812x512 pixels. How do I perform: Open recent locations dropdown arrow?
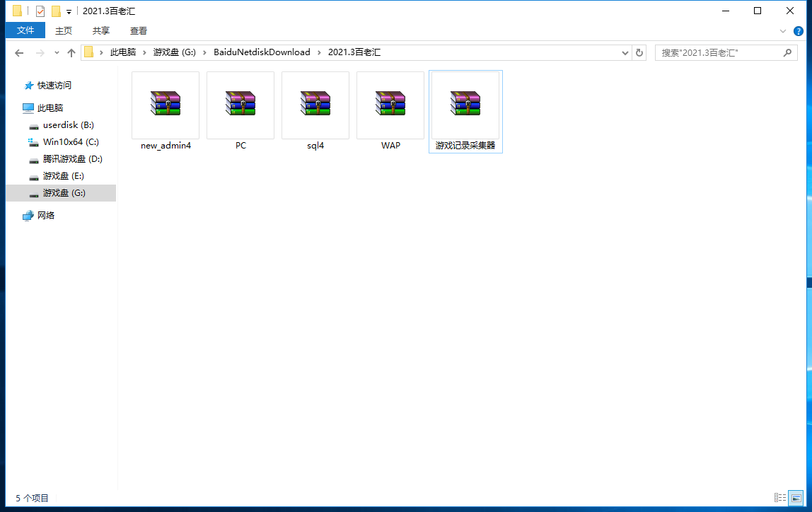click(x=57, y=52)
